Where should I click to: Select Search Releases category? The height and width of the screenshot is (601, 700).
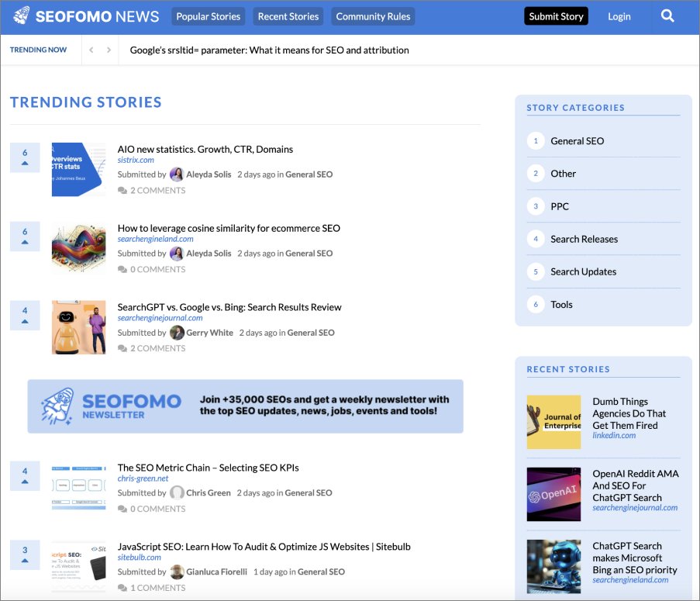click(584, 240)
